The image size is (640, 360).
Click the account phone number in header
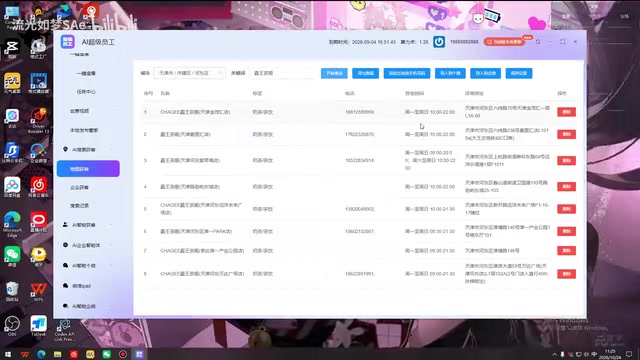tap(464, 42)
